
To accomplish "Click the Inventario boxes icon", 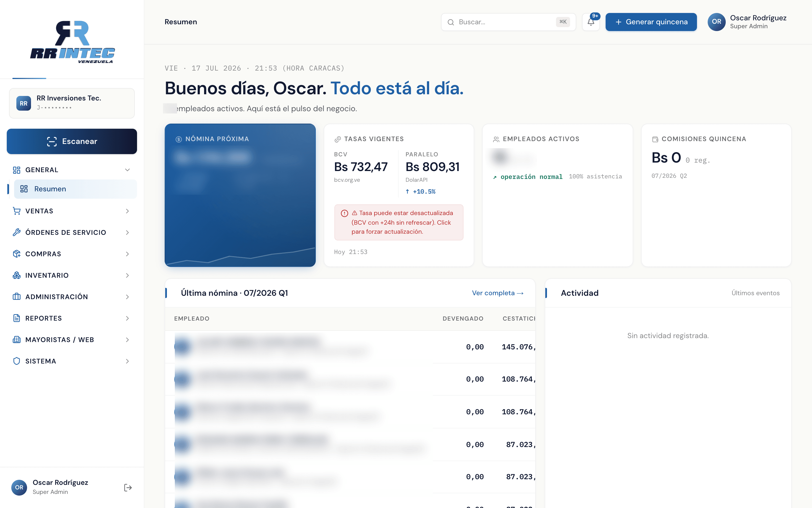I will click(16, 275).
